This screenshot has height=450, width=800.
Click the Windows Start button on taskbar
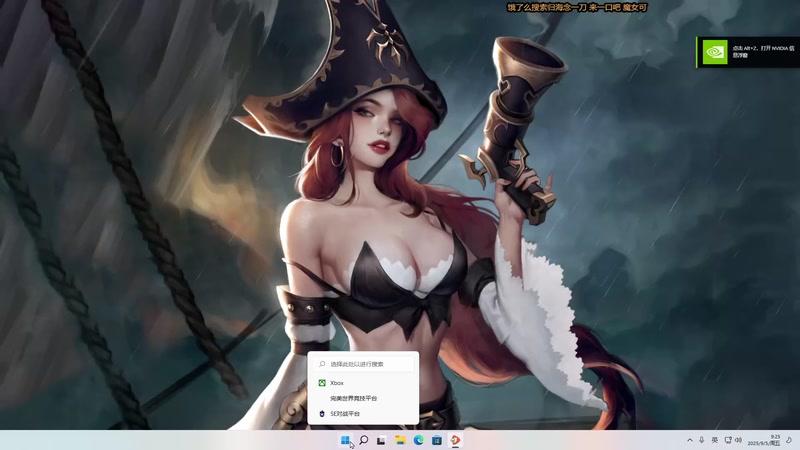(345, 440)
